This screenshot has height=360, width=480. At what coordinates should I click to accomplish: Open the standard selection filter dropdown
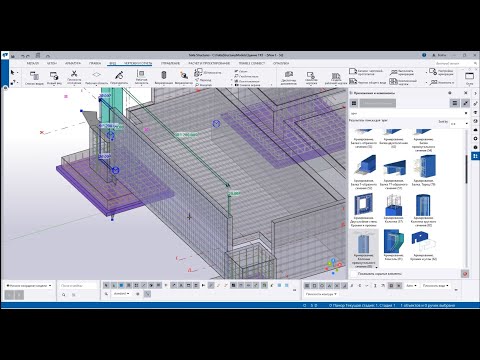pyautogui.click(x=121, y=294)
